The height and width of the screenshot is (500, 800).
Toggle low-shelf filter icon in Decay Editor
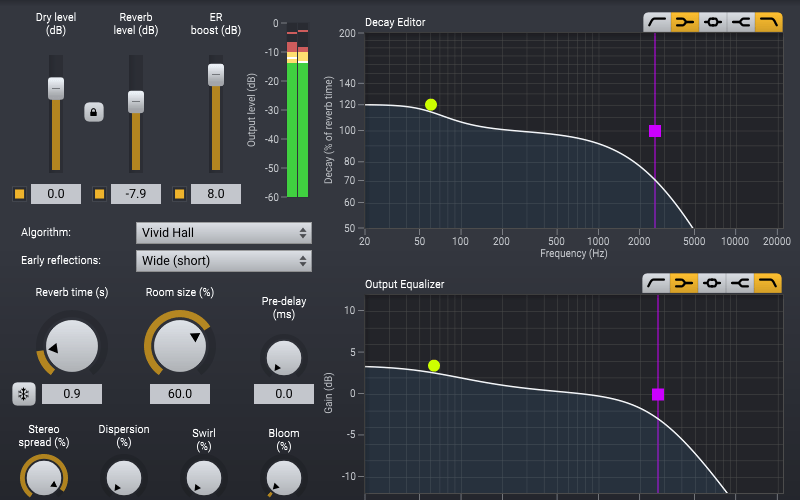[x=684, y=21]
